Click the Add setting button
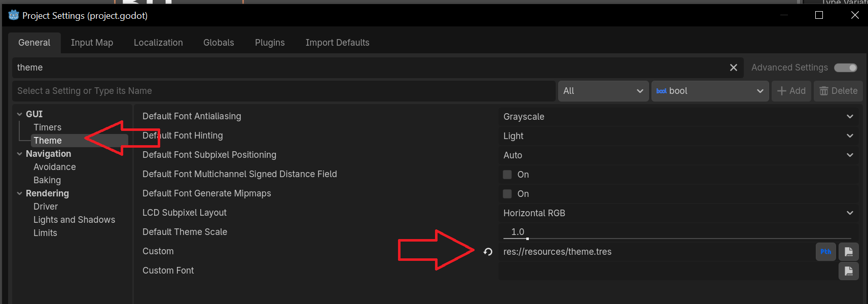 tap(791, 91)
